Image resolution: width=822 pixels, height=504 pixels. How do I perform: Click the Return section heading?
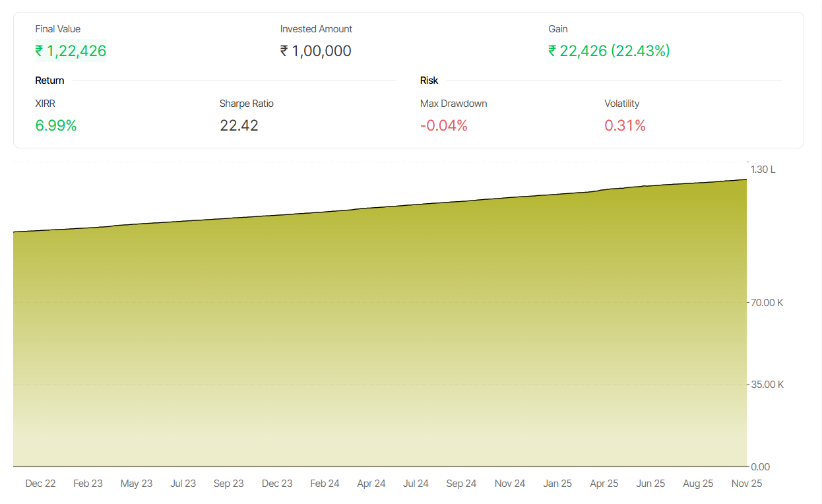tap(49, 80)
